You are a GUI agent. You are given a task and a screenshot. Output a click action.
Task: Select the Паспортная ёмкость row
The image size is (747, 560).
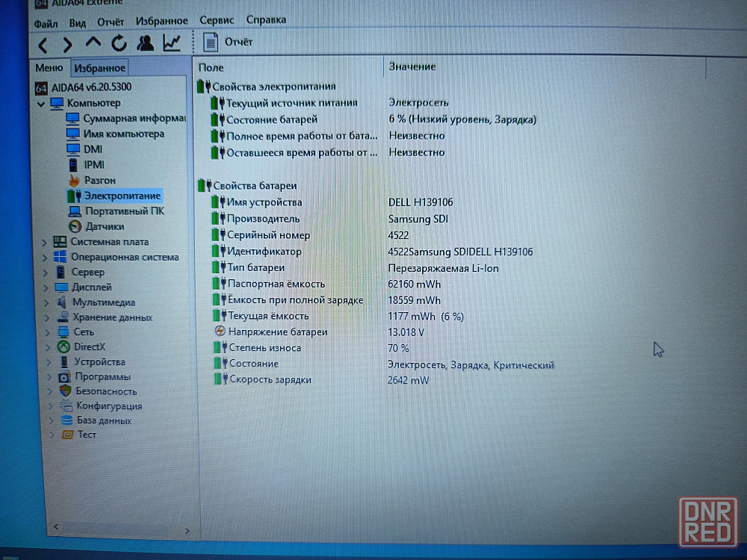click(327, 284)
